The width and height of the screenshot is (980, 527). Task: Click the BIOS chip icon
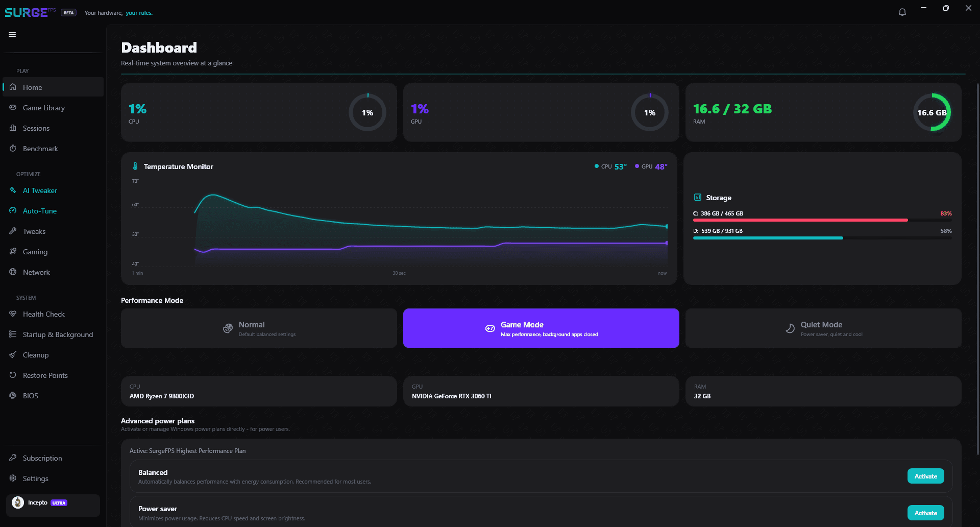(13, 395)
